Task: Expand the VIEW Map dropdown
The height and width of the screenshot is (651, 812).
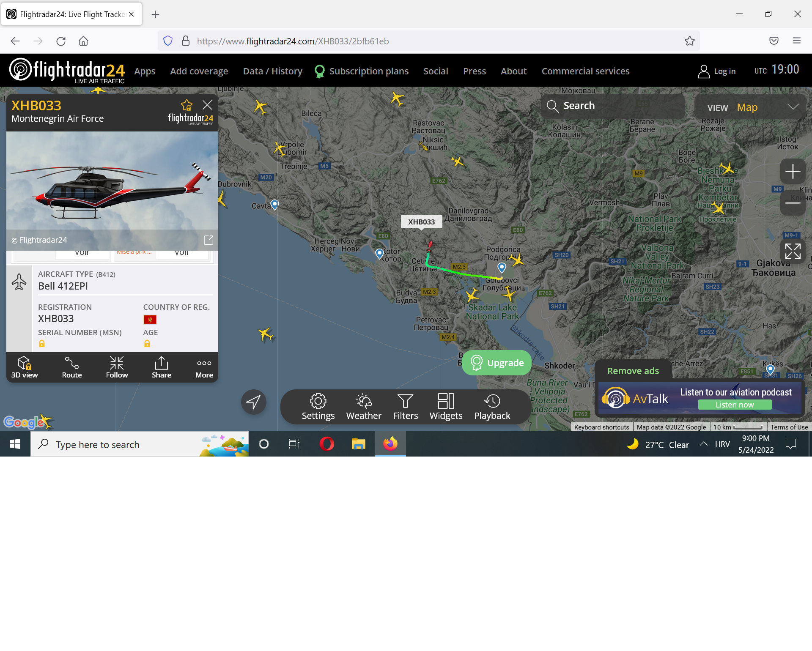Action: [x=750, y=107]
